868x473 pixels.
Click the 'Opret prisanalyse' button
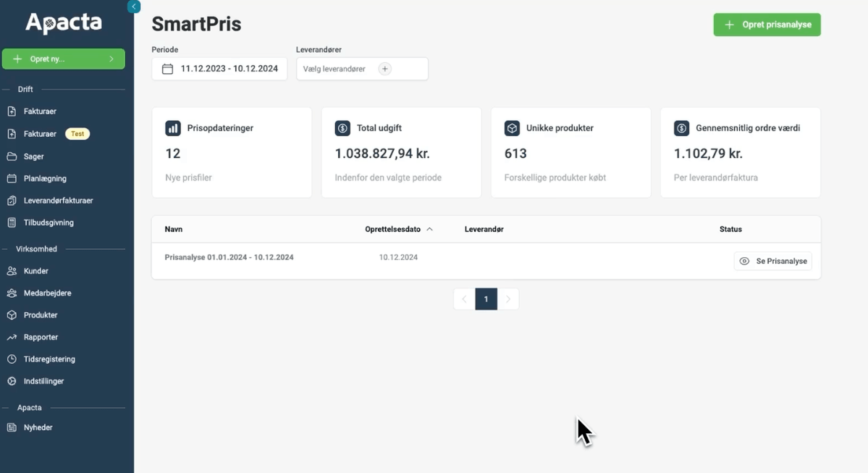coord(767,25)
